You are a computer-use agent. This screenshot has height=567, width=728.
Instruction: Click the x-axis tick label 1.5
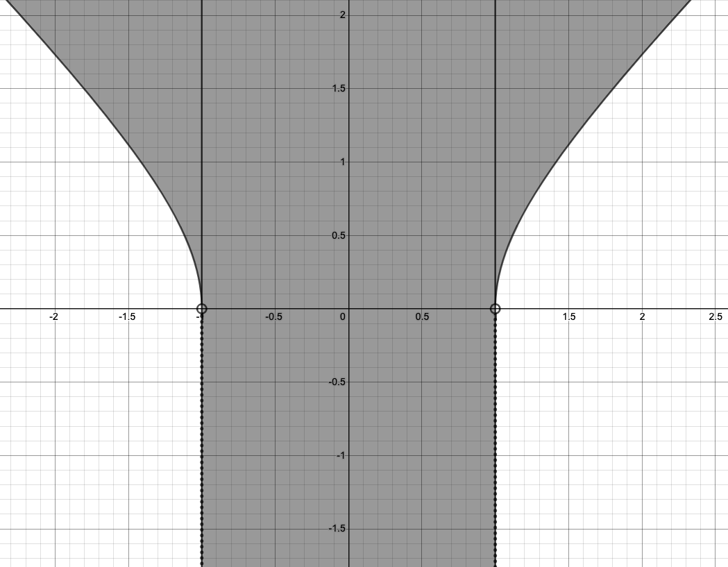(x=568, y=317)
